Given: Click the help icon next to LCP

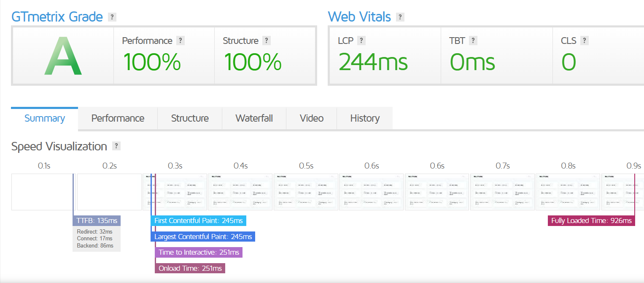Looking at the screenshot, I should [x=361, y=41].
